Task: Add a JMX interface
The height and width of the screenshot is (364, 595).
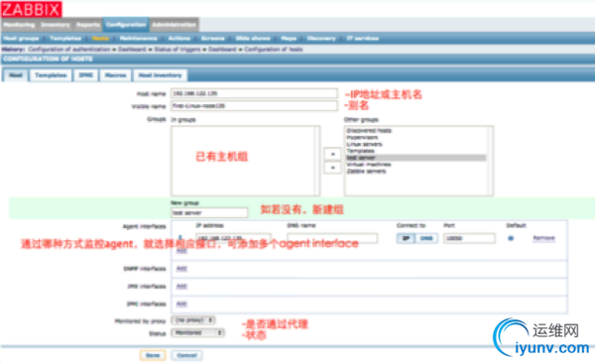Action: [x=181, y=287]
